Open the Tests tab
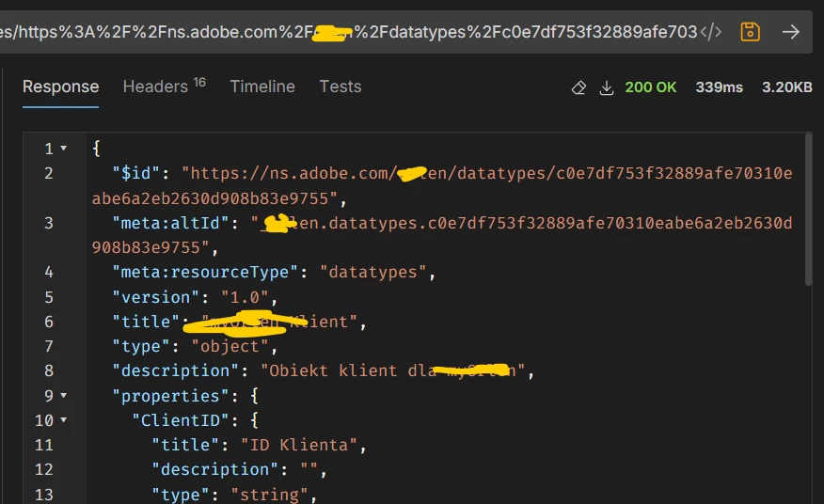The height and width of the screenshot is (504, 824). pyautogui.click(x=341, y=87)
